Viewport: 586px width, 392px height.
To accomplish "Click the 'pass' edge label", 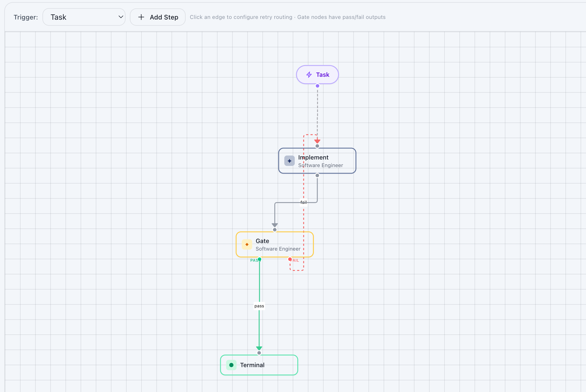I will coord(259,306).
